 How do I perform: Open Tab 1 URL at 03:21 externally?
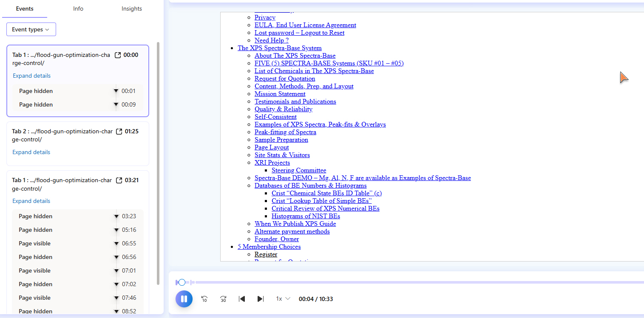coord(119,180)
